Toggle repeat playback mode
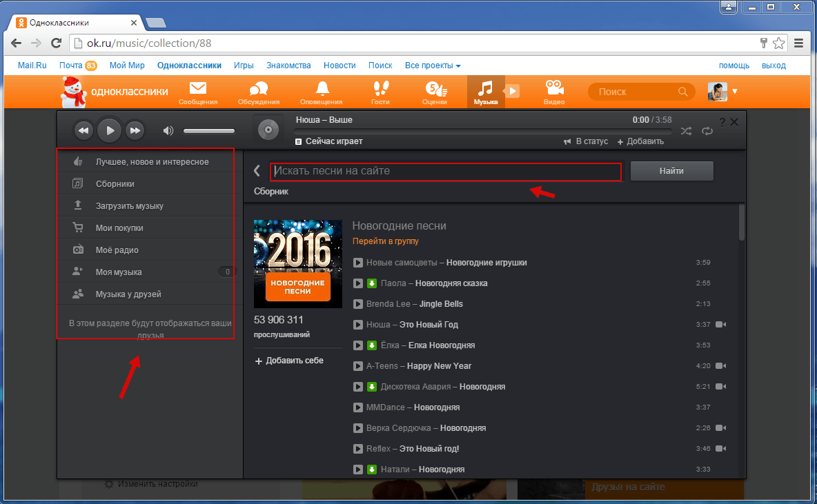 [707, 131]
